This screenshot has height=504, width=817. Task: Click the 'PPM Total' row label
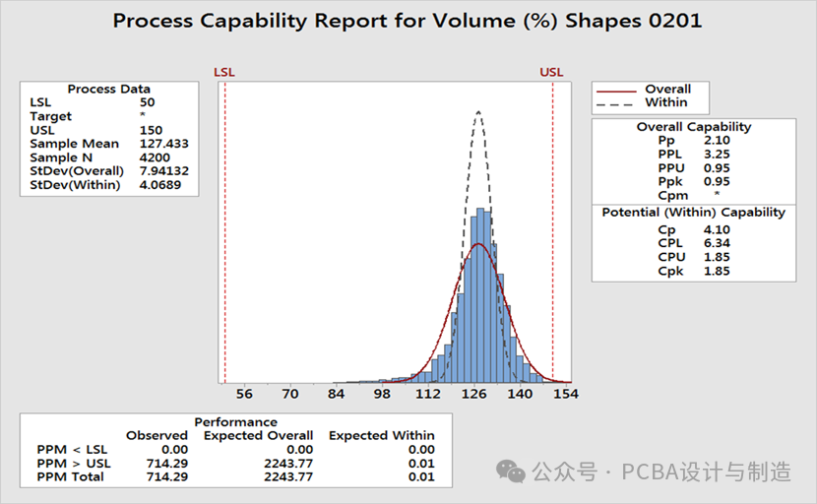(70, 476)
